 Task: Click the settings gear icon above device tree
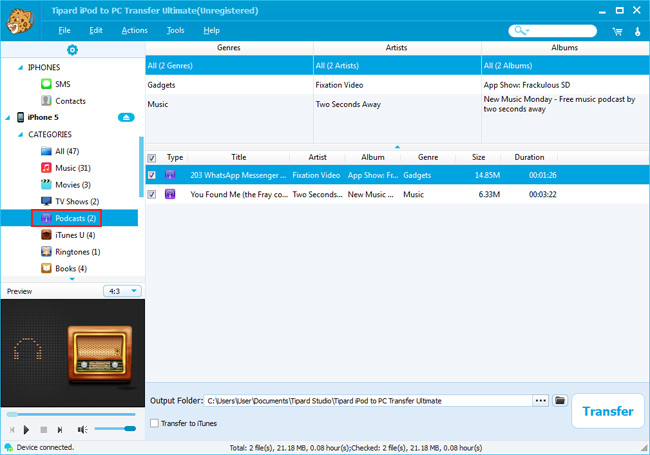point(72,50)
